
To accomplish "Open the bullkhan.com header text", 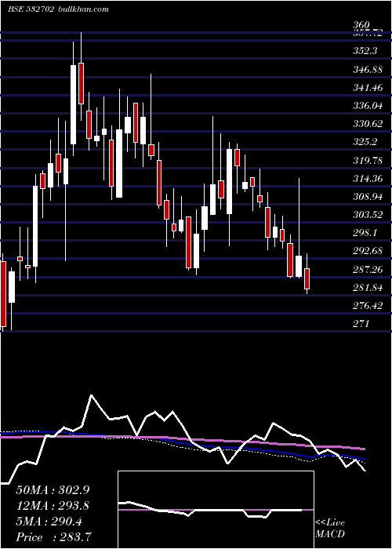I will (83, 9).
